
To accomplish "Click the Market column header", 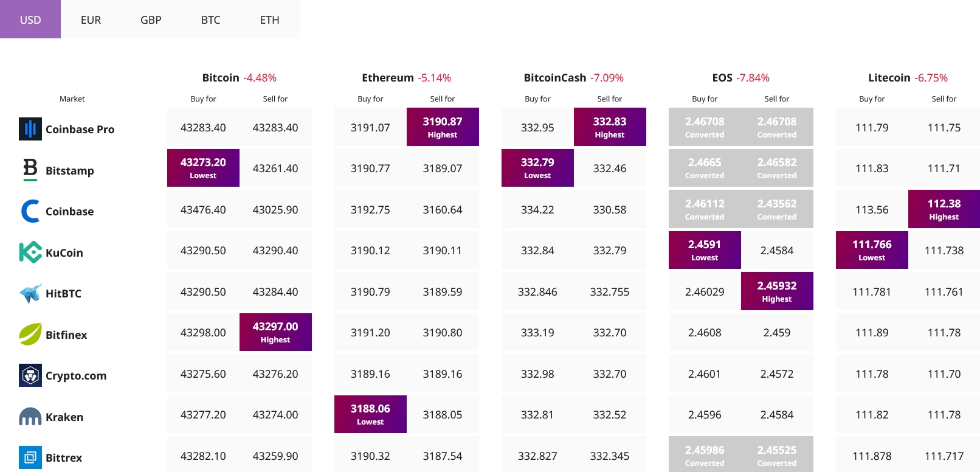I will [72, 99].
